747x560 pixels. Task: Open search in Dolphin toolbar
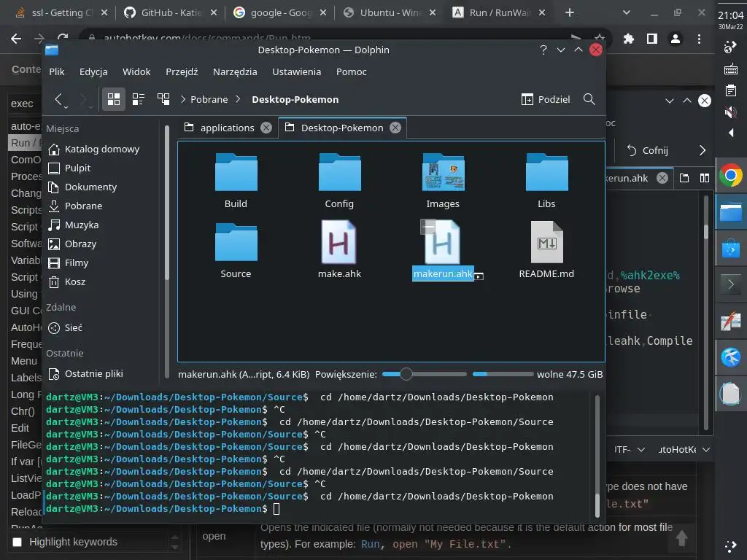coord(589,99)
